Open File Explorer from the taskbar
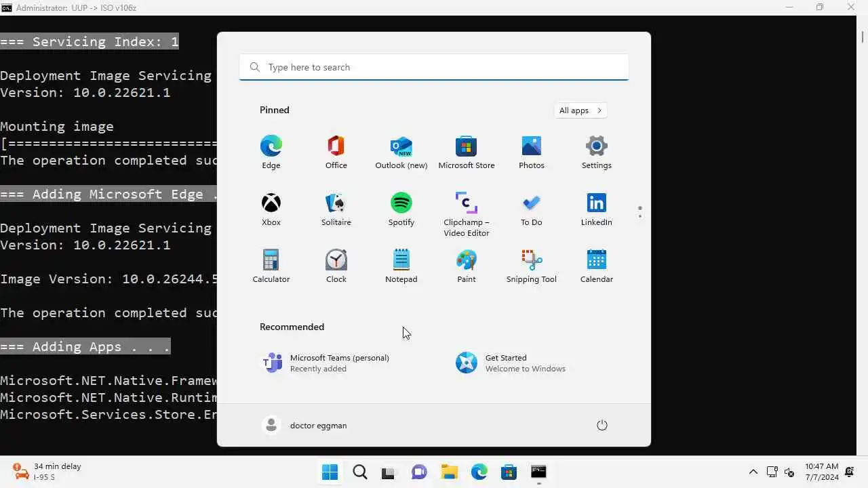Screen dimensions: 868x488 449,472
